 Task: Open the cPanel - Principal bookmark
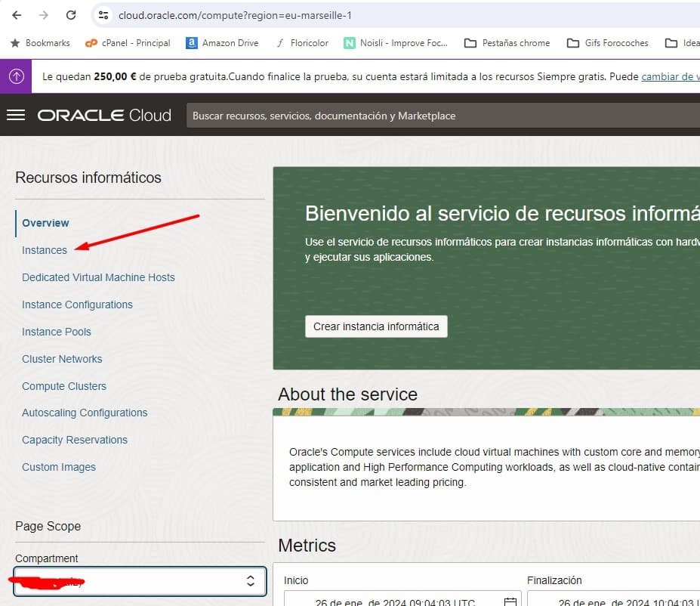[128, 43]
